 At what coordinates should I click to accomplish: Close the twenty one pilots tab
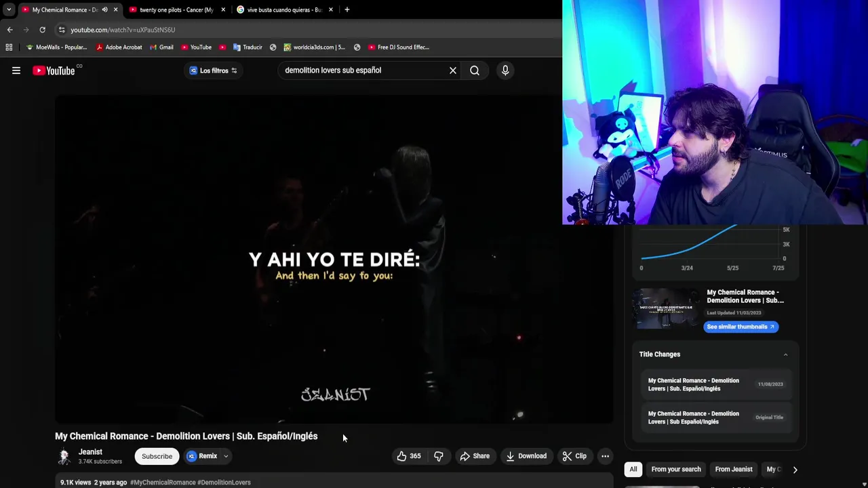coord(223,9)
